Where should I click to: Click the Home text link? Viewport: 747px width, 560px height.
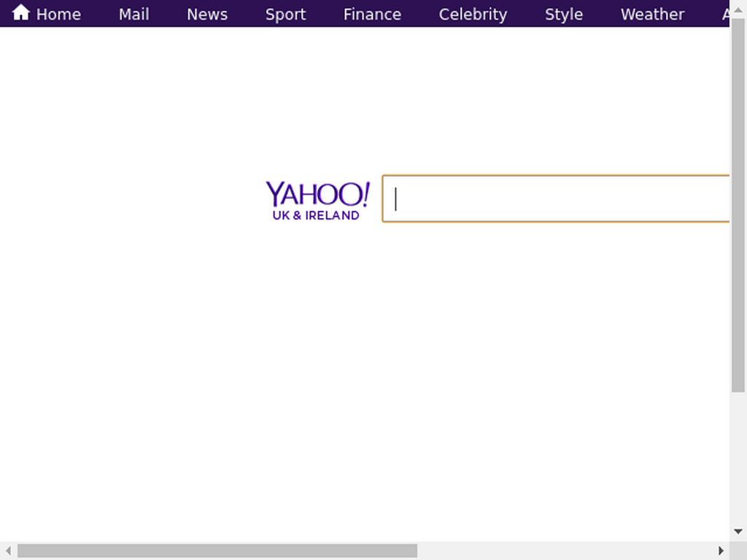[58, 15]
